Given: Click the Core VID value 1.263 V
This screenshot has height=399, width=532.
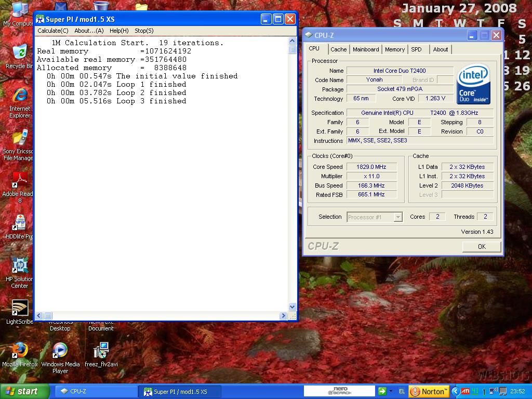Looking at the screenshot, I should pos(435,98).
